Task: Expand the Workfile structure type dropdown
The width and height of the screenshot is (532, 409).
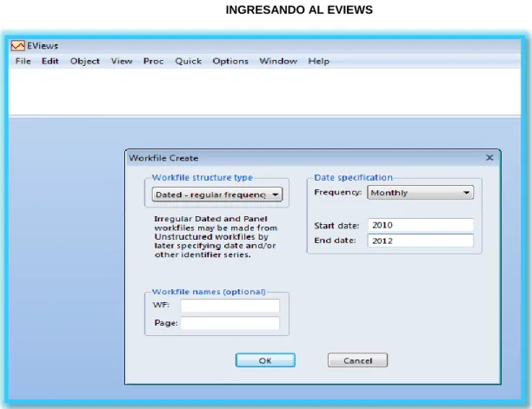Action: (217, 195)
